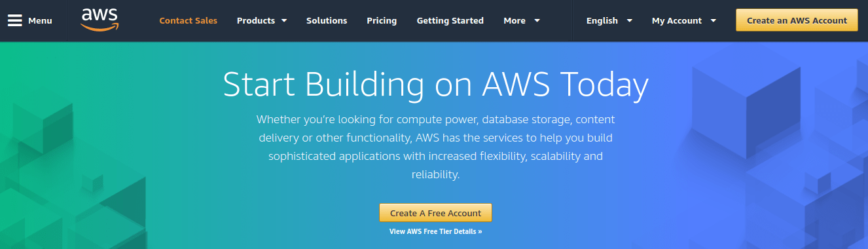
Task: Select the English language label
Action: (x=602, y=20)
